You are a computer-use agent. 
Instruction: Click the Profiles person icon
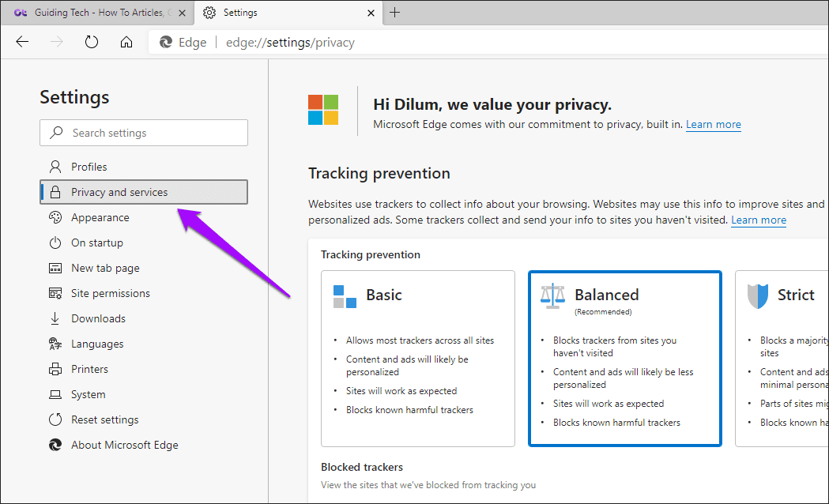click(55, 167)
